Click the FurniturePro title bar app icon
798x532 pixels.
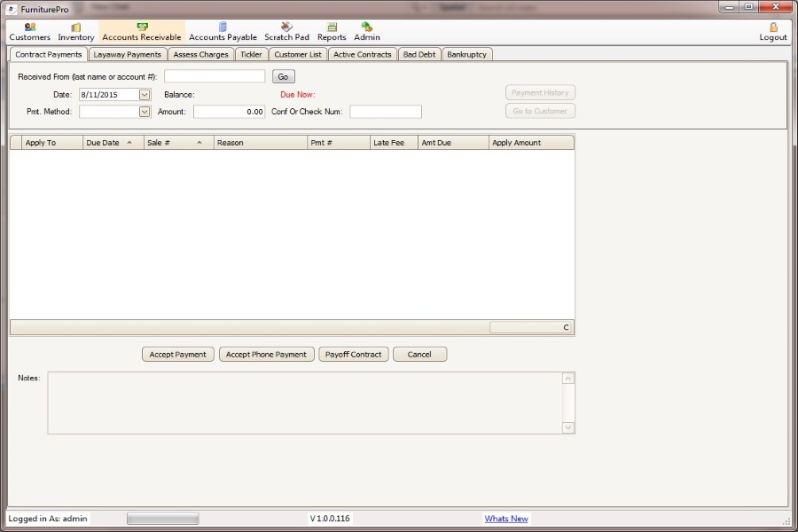[x=12, y=9]
